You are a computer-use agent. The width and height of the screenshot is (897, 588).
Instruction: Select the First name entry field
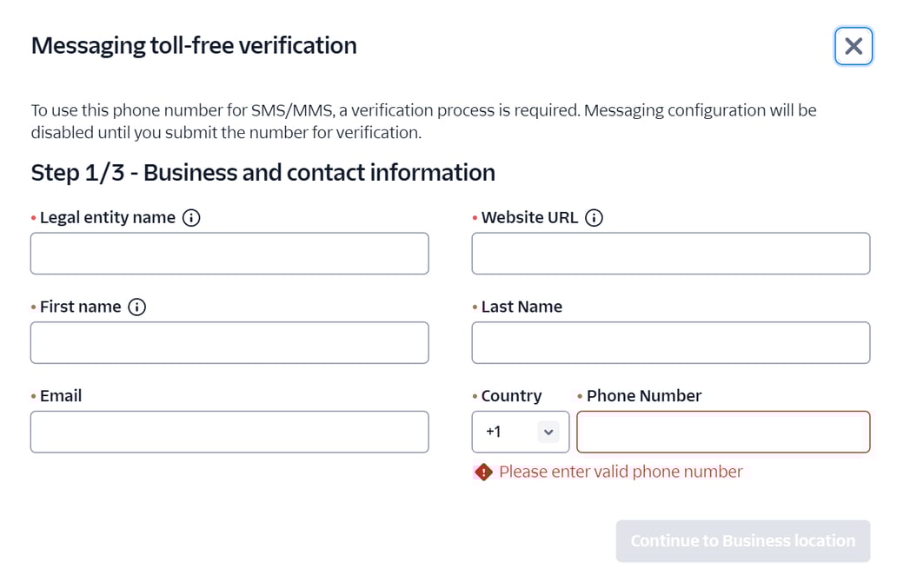[229, 342]
